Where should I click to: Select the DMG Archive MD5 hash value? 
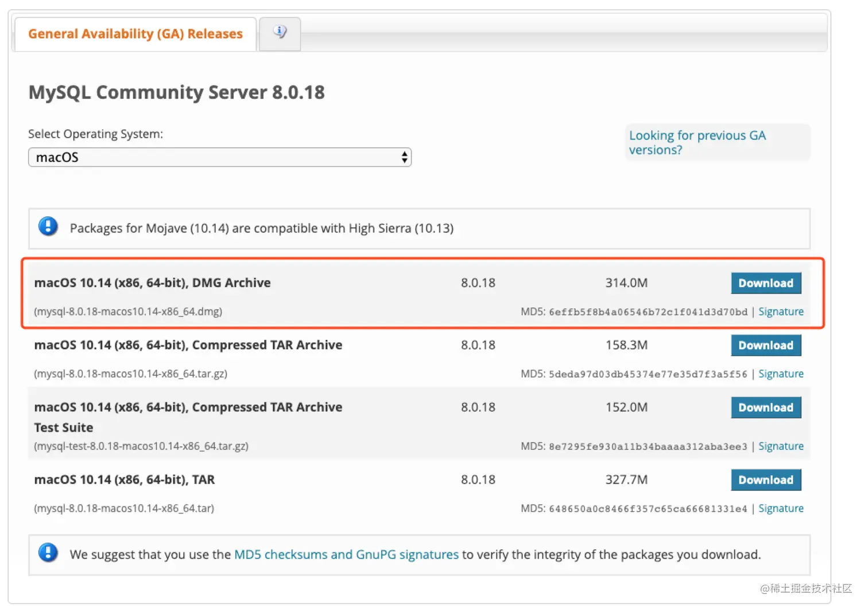click(648, 312)
